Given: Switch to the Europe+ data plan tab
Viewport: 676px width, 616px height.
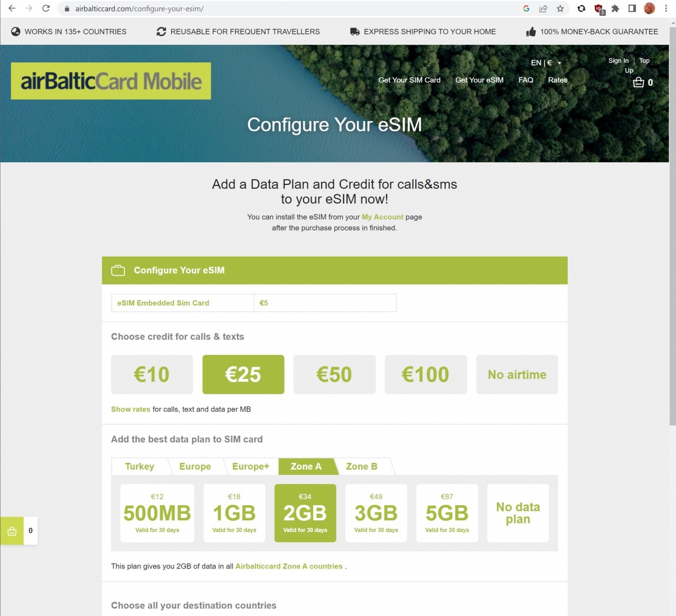Looking at the screenshot, I should click(x=250, y=466).
